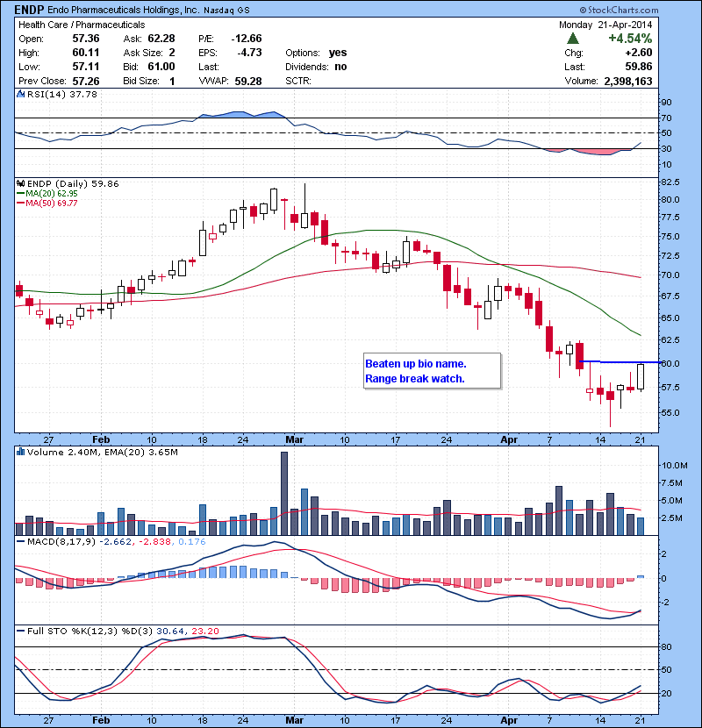Screen dimensions: 702x728
Task: Select the Last price 59.86 in the header
Action: 639,67
